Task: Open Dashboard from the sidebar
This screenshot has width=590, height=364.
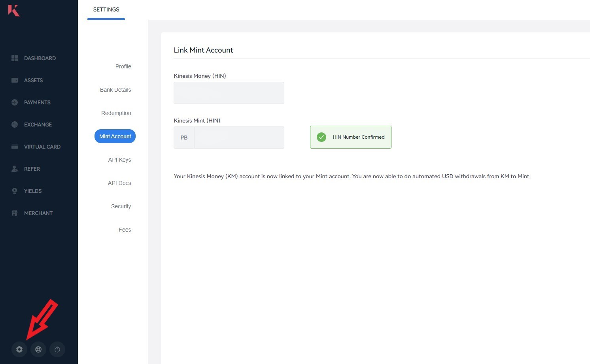Action: coord(40,58)
